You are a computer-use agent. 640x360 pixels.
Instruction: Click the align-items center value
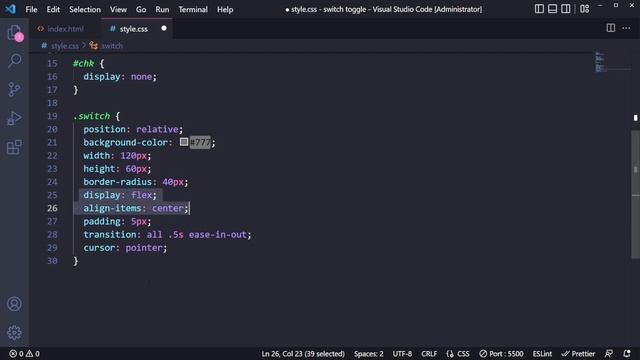(168, 208)
